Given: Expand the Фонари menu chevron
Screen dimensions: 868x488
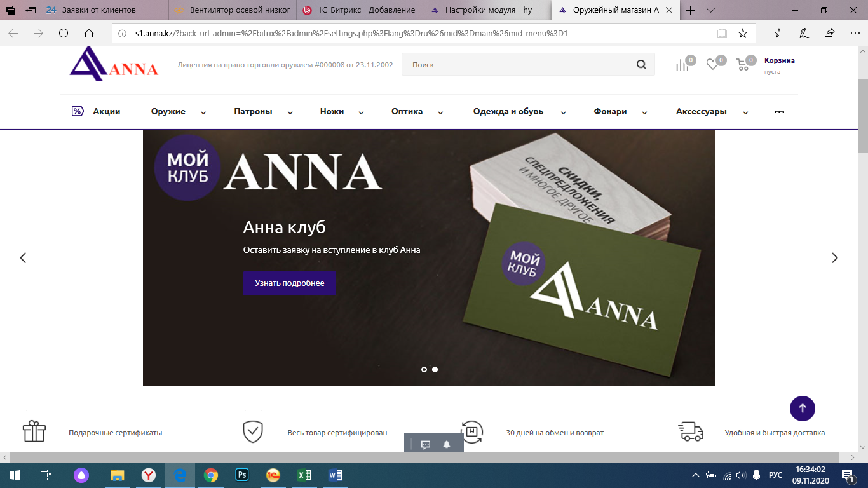Looking at the screenshot, I should [x=644, y=112].
